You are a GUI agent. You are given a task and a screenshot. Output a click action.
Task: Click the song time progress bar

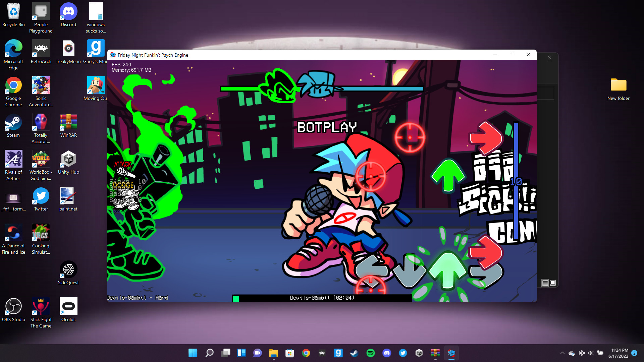(322, 298)
